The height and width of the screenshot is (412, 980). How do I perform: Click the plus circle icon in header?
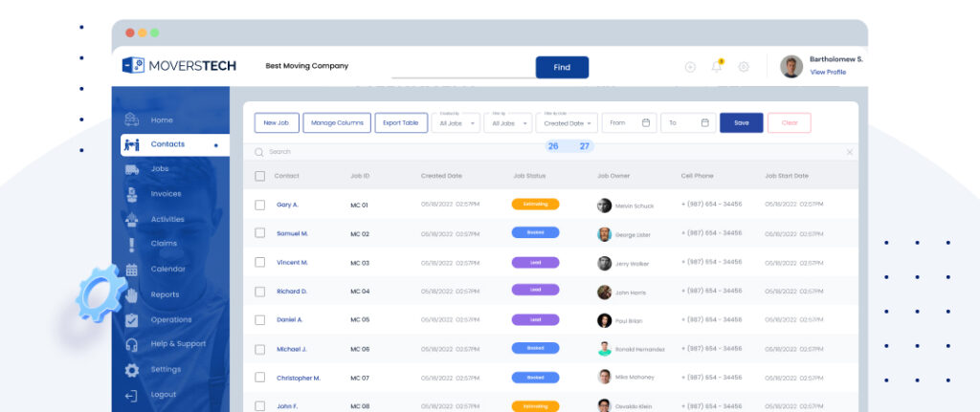pyautogui.click(x=690, y=67)
